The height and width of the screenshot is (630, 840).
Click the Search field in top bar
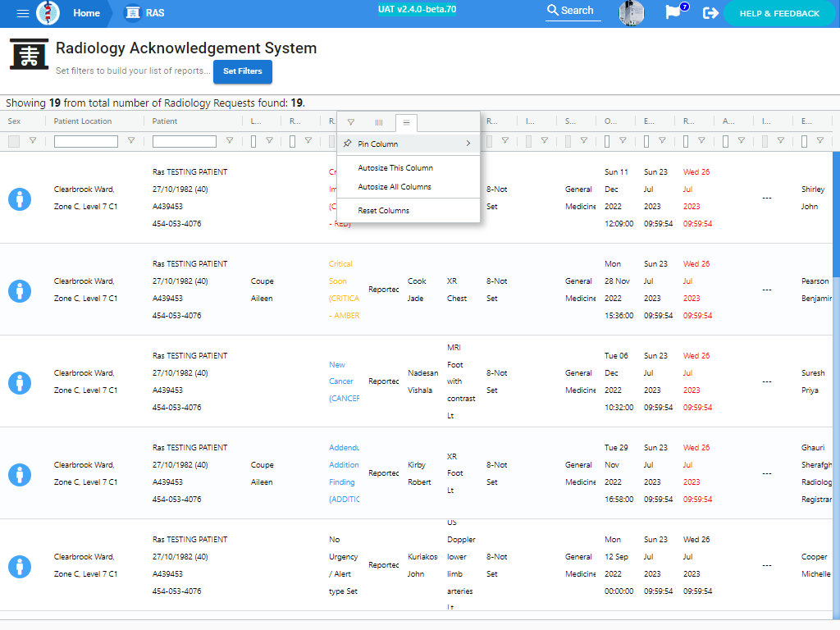click(x=573, y=11)
